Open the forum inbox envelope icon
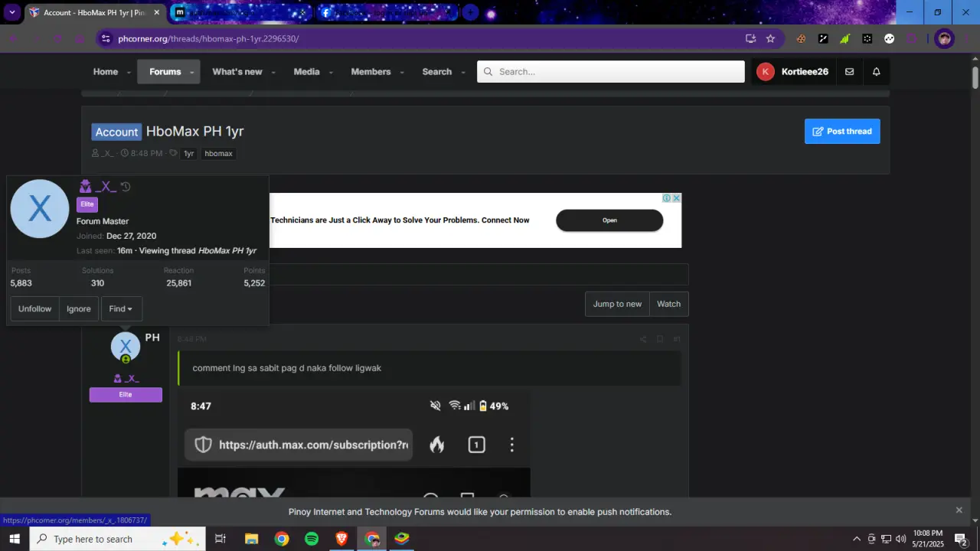Image resolution: width=980 pixels, height=551 pixels. pos(849,71)
